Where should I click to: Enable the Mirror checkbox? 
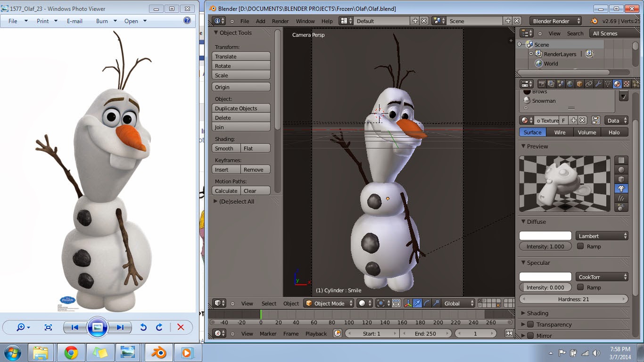pos(530,336)
